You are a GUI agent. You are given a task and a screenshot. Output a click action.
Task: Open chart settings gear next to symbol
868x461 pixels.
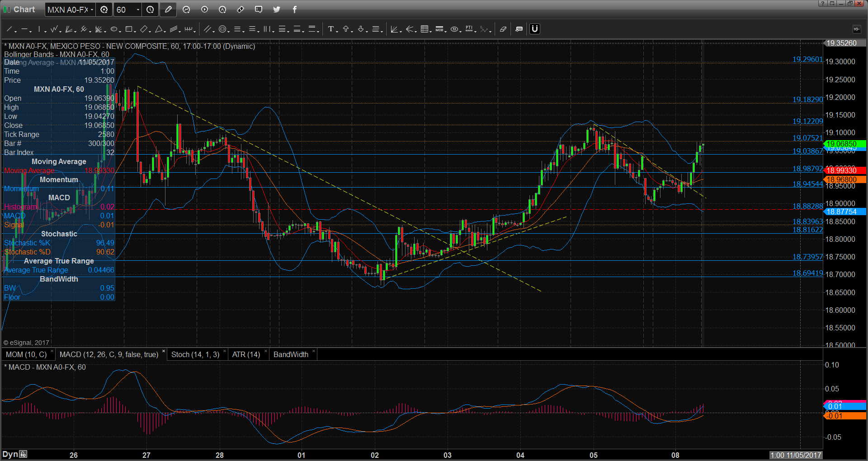104,9
